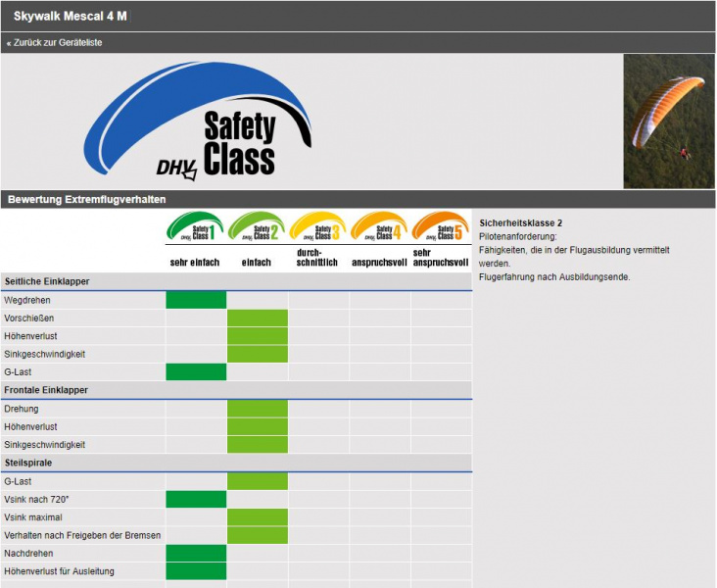Click the dark green Nachdrehen rating cell

tap(196, 553)
